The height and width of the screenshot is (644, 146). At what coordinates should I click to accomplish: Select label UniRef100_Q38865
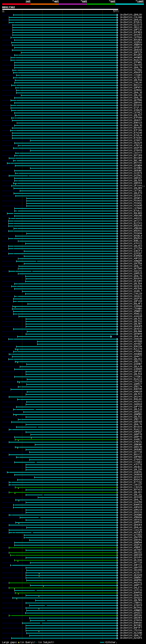coord(131,369)
